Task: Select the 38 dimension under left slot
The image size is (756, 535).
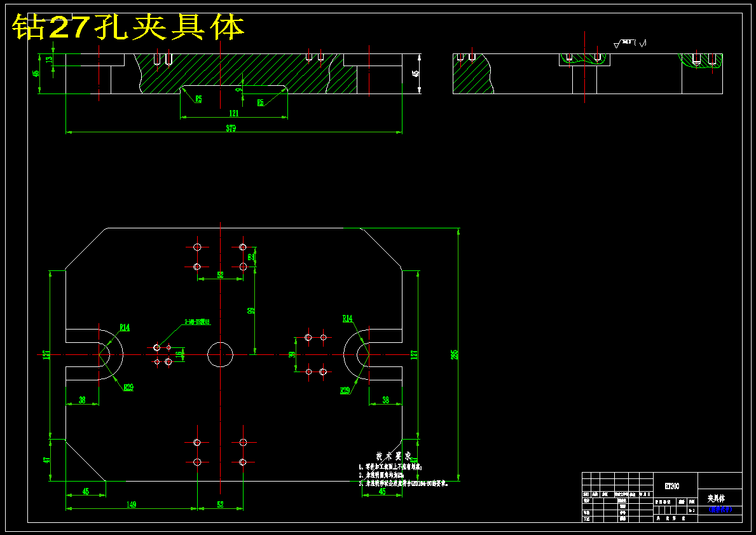Action: 82,400
